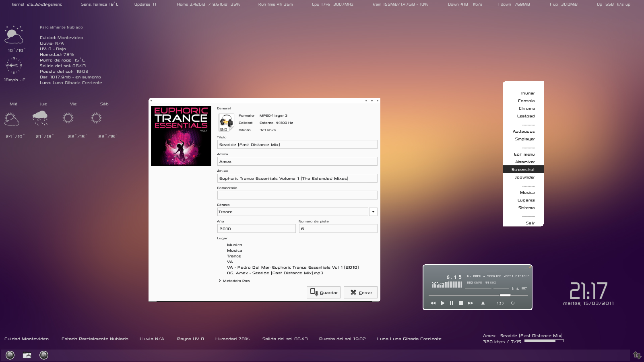Open Alsamixer from the menu
This screenshot has width=644, height=362.
[523, 162]
